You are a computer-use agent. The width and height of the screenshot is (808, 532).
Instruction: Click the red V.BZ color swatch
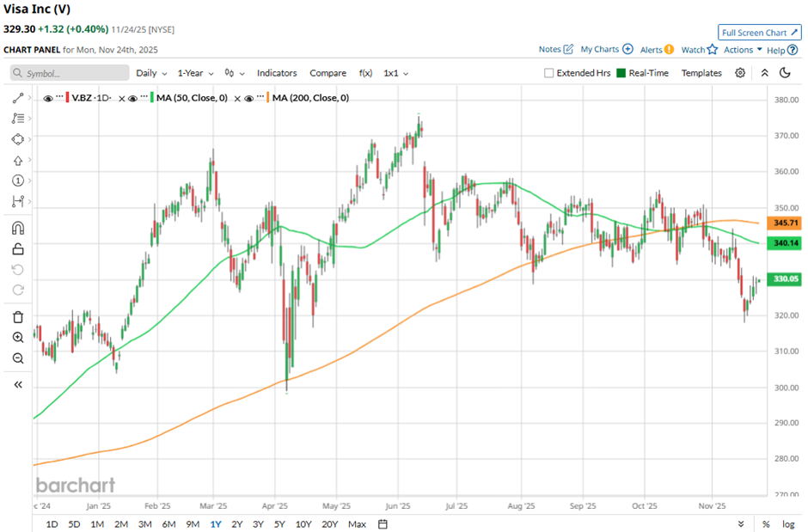pos(68,98)
